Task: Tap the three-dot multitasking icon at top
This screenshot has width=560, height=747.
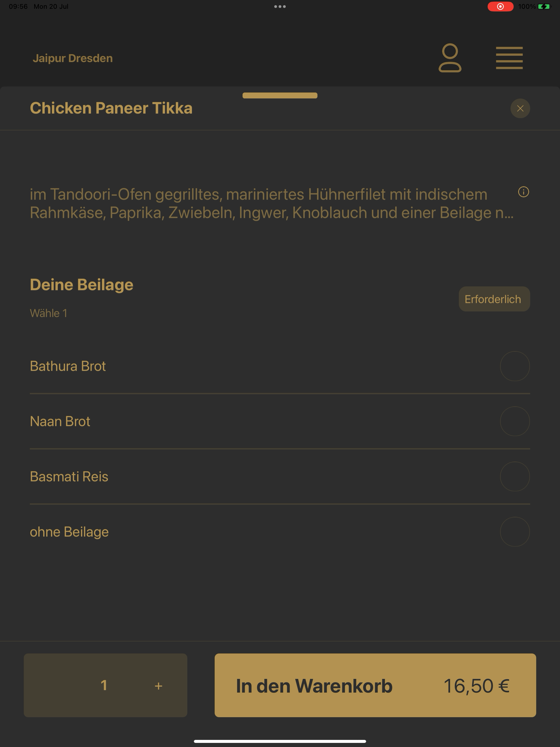Action: 280,6
